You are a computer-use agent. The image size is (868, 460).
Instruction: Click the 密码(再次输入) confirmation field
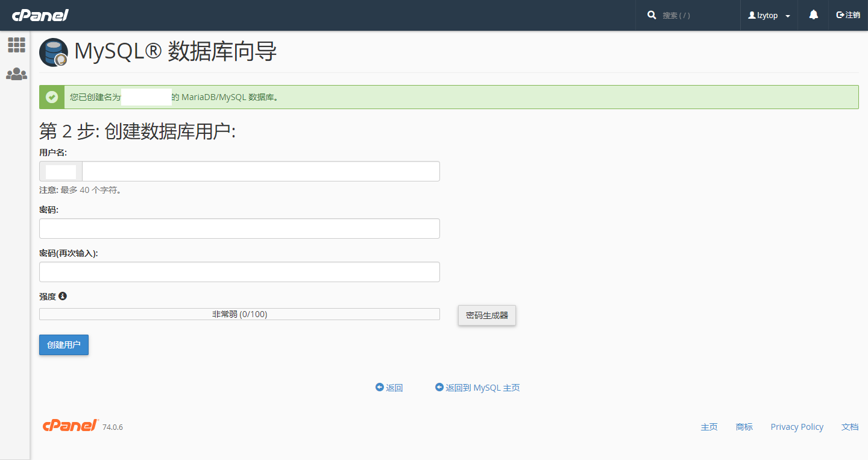(239, 272)
